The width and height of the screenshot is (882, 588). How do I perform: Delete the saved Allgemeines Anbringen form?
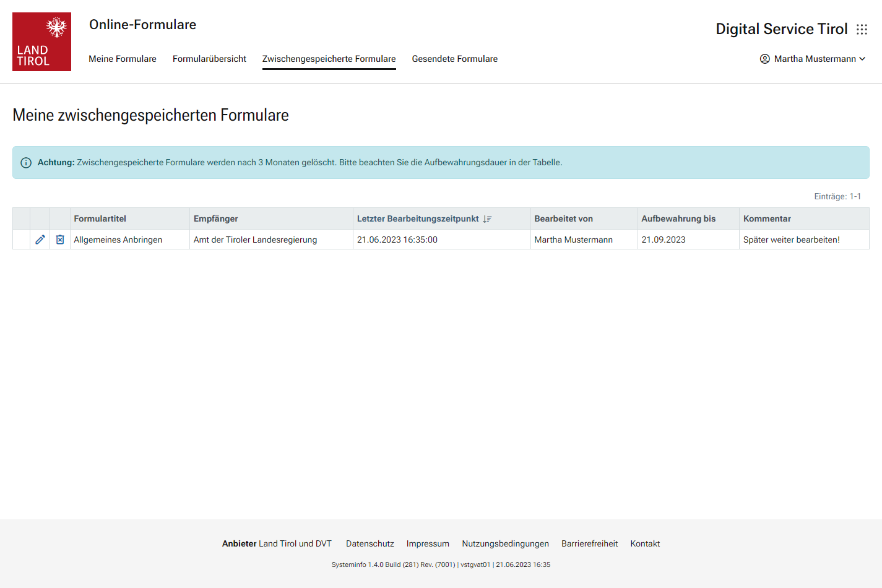pos(60,240)
